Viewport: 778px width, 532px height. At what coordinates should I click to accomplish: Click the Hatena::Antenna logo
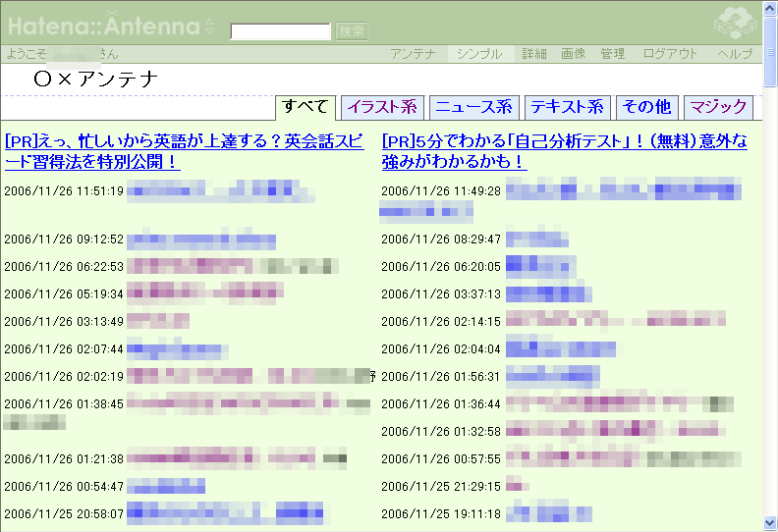pyautogui.click(x=102, y=24)
